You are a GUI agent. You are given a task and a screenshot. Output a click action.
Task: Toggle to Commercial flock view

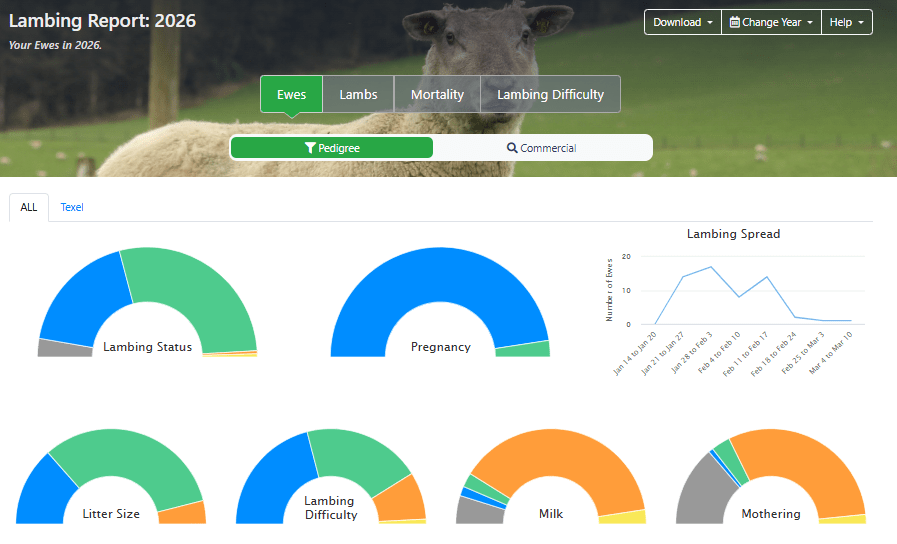542,148
